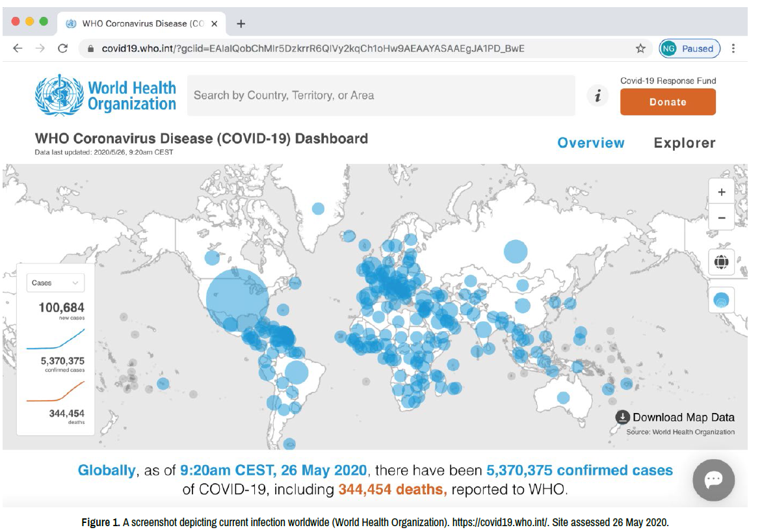Screen dimensions: 762x532
Task: Click the World Health Organization logo
Action: (x=105, y=96)
